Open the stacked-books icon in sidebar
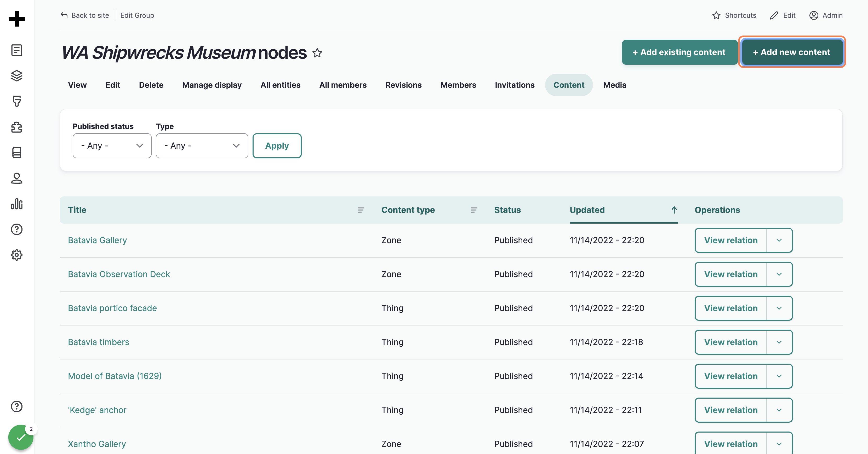 coord(17,153)
